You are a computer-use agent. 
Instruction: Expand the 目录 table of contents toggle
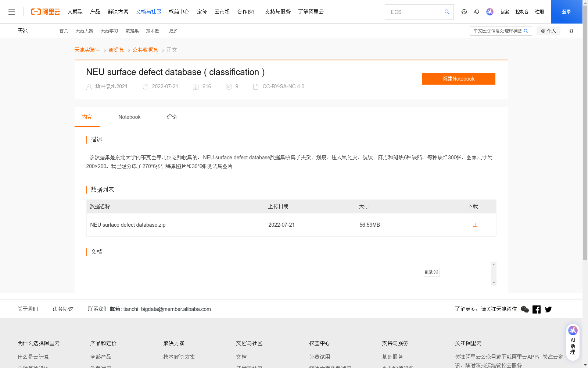pos(431,272)
